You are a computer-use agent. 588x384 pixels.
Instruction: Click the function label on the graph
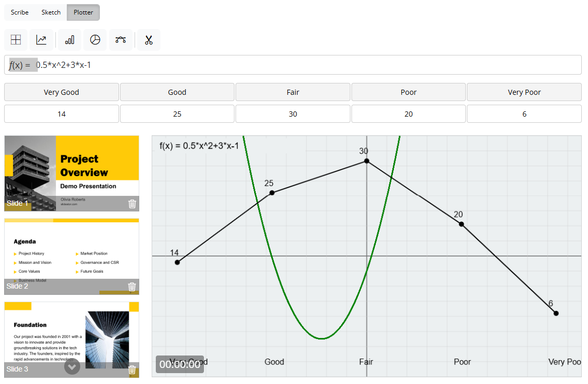[199, 146]
